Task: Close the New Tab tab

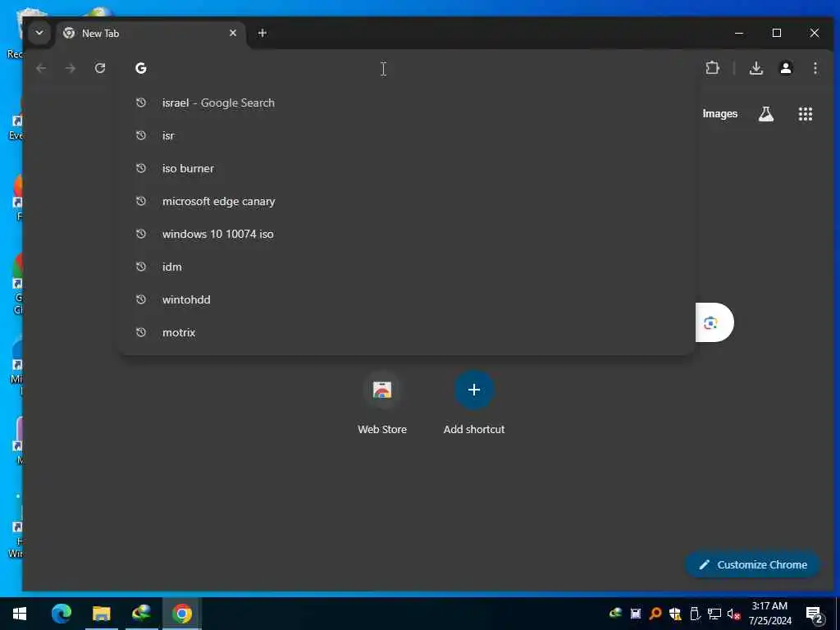Action: tap(233, 33)
